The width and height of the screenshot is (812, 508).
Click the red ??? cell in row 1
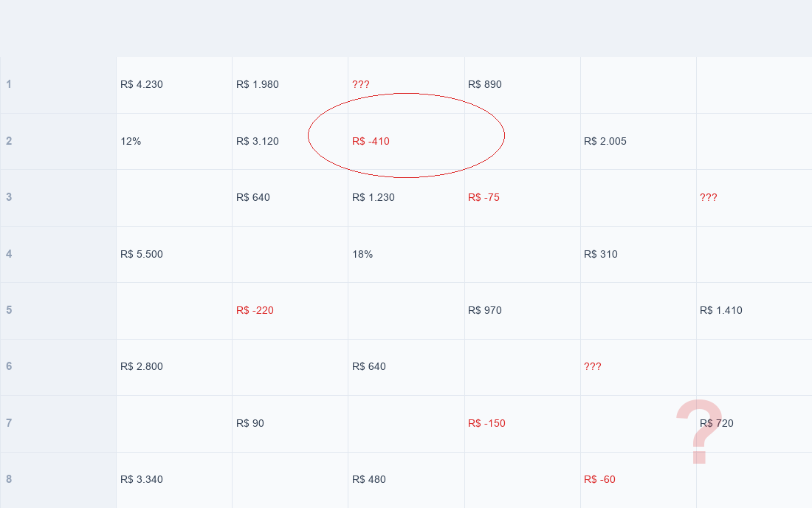click(406, 85)
